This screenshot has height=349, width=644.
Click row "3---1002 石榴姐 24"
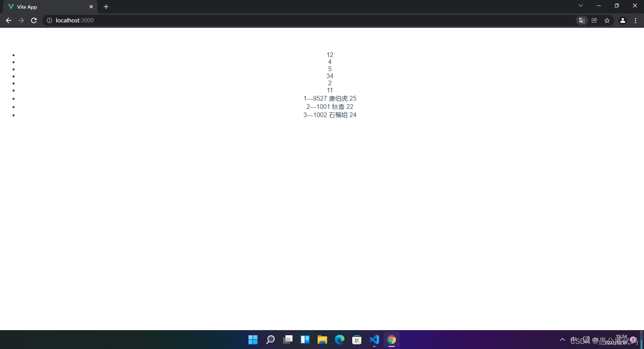tap(330, 115)
